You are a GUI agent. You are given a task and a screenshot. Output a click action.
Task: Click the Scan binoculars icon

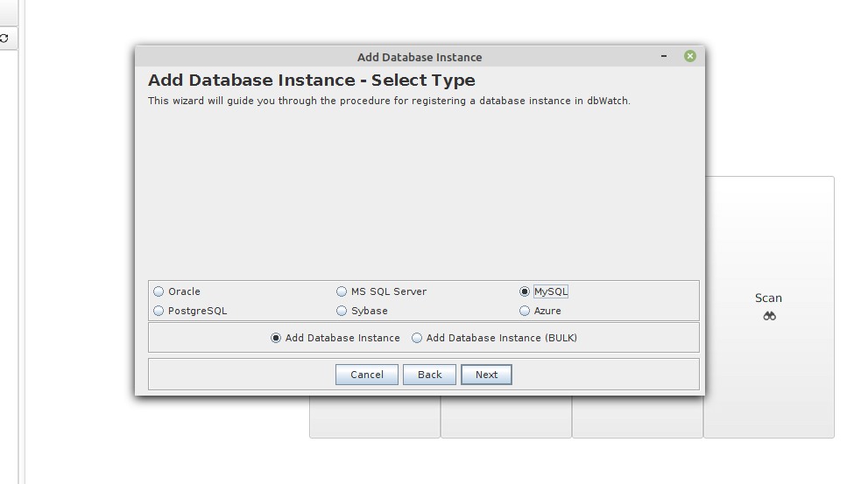(x=770, y=316)
